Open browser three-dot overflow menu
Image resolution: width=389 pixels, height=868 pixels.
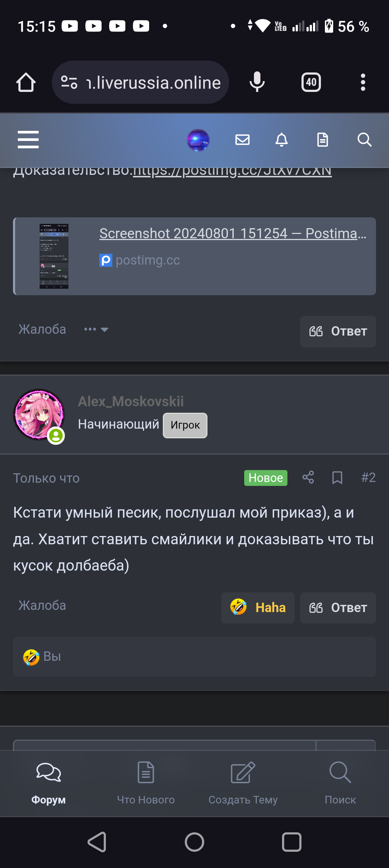click(x=363, y=83)
